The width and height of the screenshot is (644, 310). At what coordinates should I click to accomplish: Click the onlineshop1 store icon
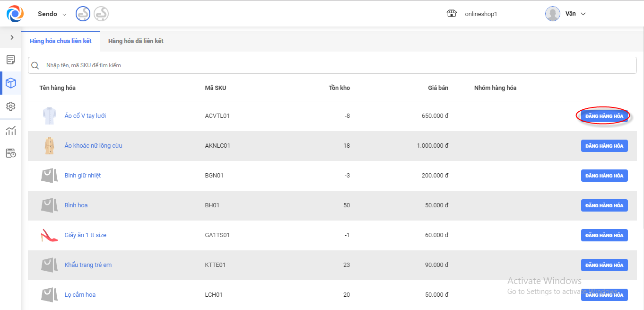452,14
